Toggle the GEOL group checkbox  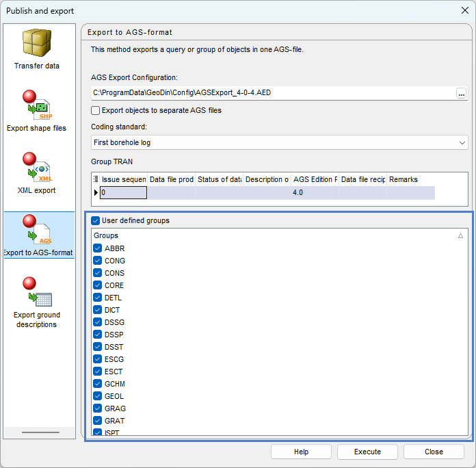(97, 396)
